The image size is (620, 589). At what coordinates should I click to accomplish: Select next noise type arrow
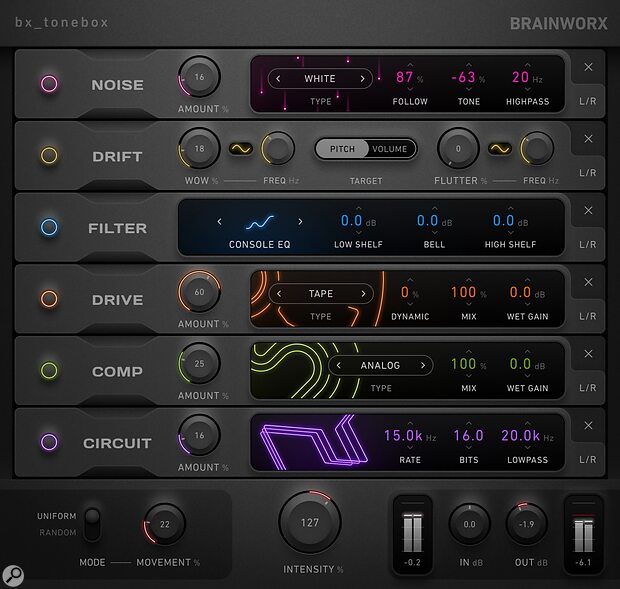[x=362, y=79]
